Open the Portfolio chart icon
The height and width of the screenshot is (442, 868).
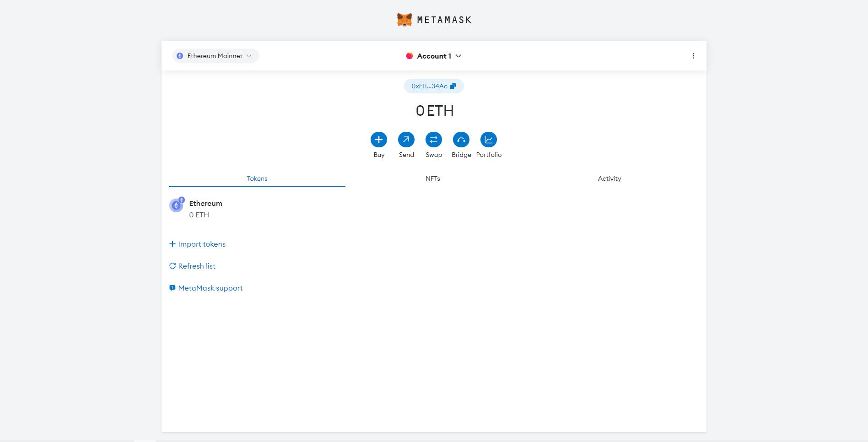pos(489,140)
